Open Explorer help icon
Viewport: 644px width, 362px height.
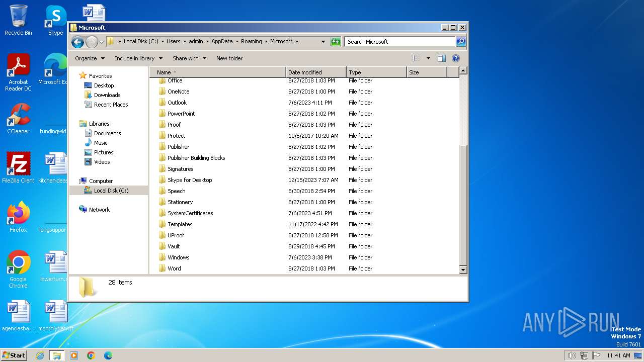point(456,58)
